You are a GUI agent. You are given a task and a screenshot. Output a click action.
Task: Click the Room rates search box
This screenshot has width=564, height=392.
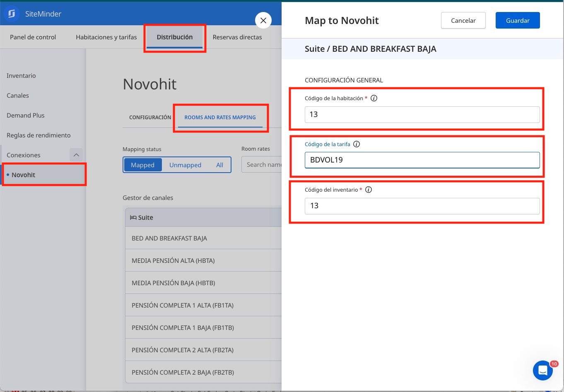(x=262, y=164)
